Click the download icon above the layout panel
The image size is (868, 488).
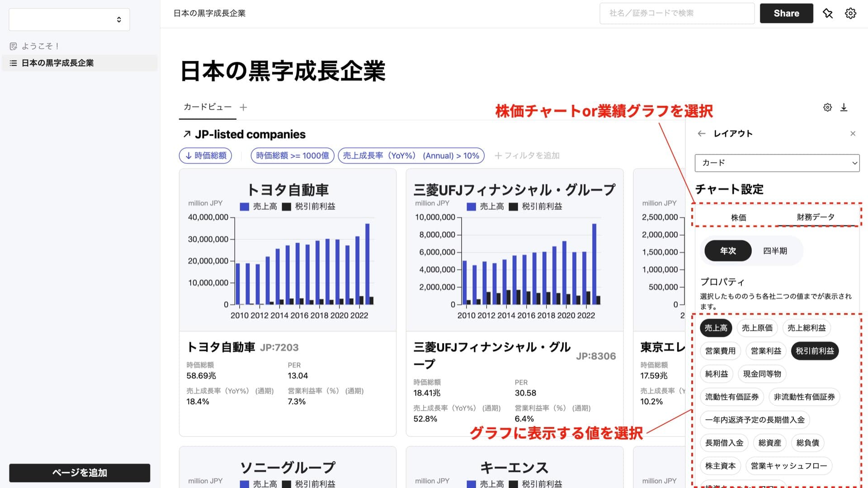[844, 107]
